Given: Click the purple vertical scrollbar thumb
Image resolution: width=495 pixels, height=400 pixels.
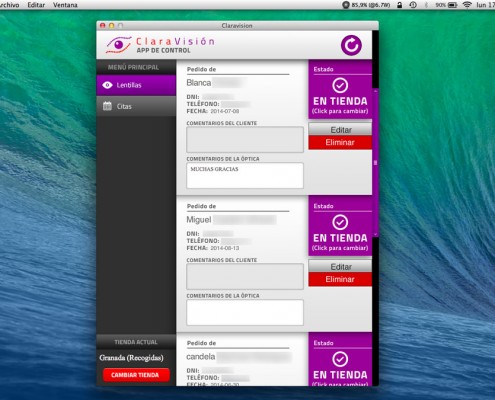Looking at the screenshot, I should click(x=376, y=163).
